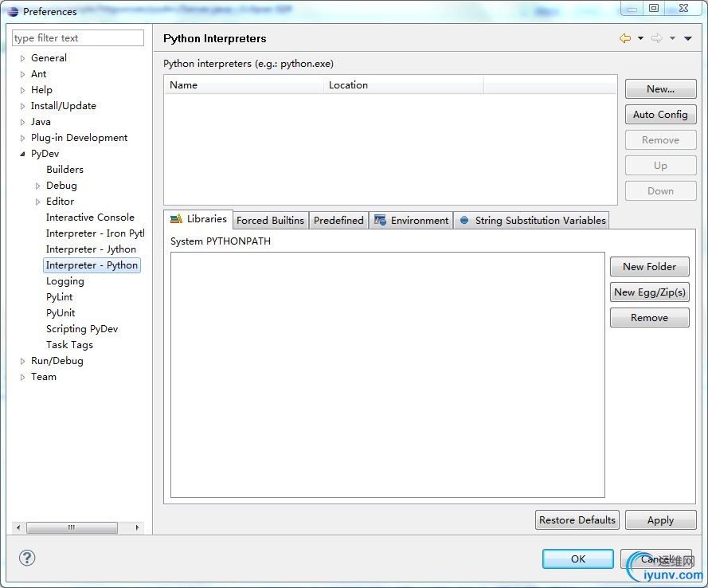Image resolution: width=708 pixels, height=588 pixels.
Task: Select Interactive Console in the tree
Action: pos(90,218)
